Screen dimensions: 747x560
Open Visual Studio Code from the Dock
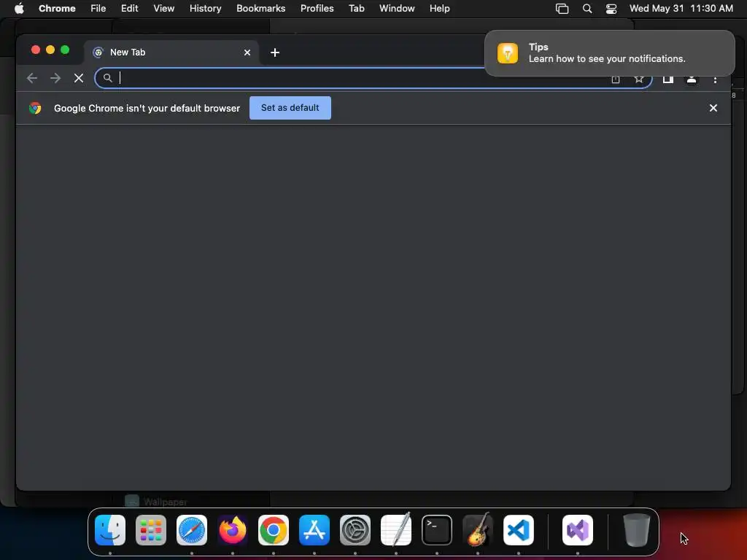click(519, 530)
